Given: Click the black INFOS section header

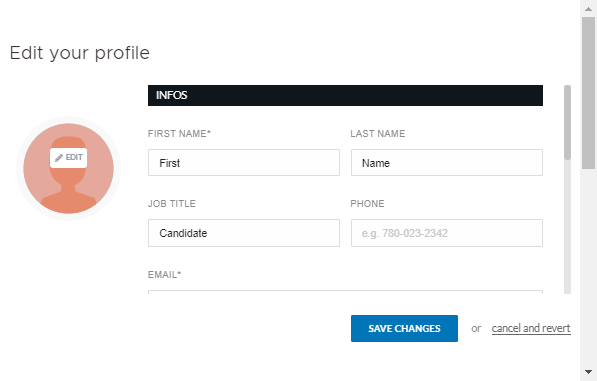Looking at the screenshot, I should [x=345, y=95].
